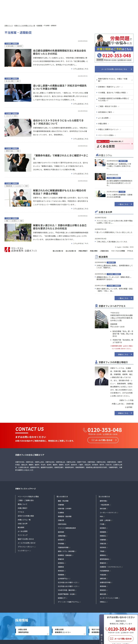Click the globe icon next to English

click(116, 247)
